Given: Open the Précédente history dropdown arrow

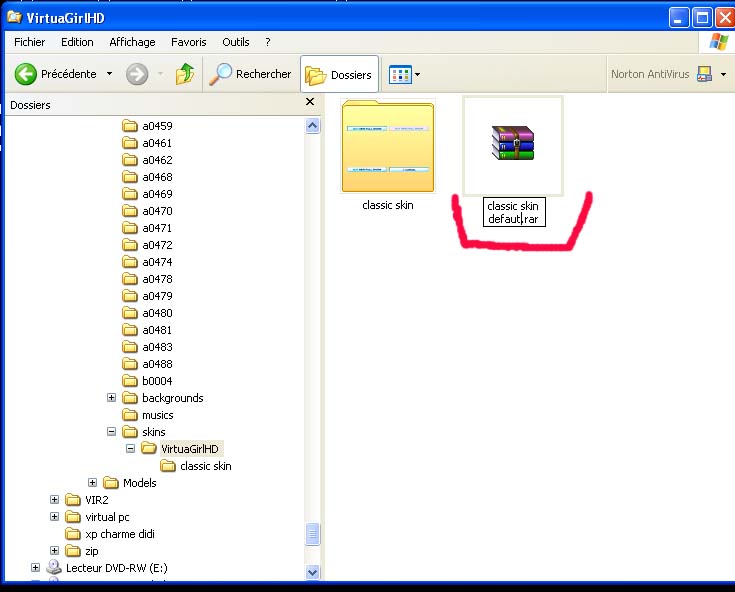Looking at the screenshot, I should click(x=109, y=74).
